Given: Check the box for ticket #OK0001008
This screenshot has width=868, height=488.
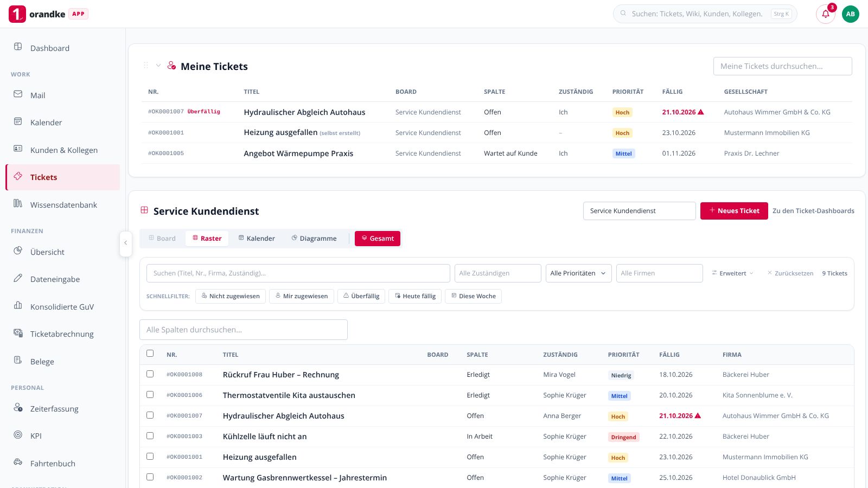Looking at the screenshot, I should click(150, 374).
